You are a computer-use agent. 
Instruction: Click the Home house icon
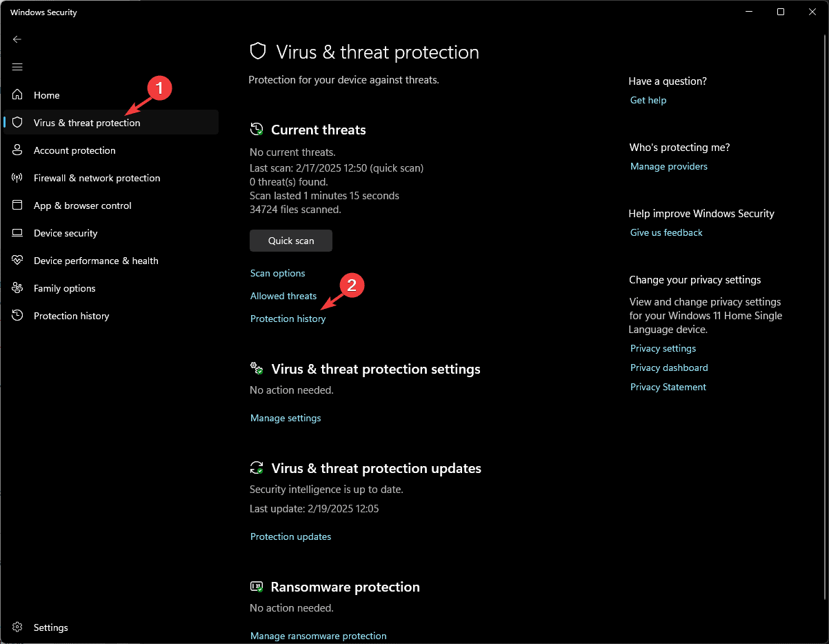18,94
